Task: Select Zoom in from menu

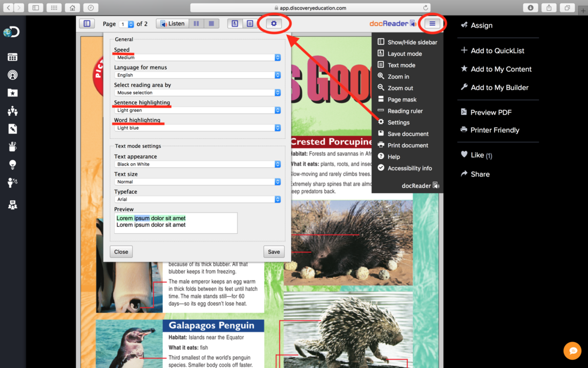Action: click(x=393, y=77)
